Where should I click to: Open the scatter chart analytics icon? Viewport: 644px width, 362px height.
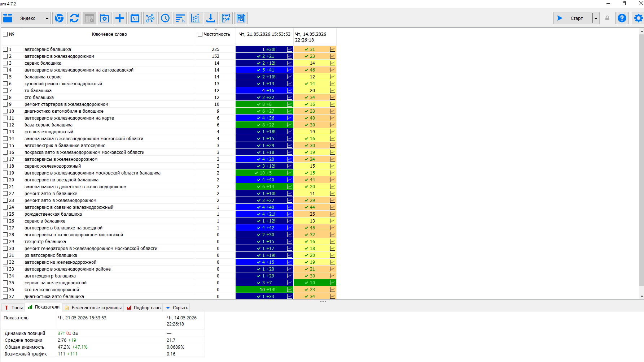(196, 18)
